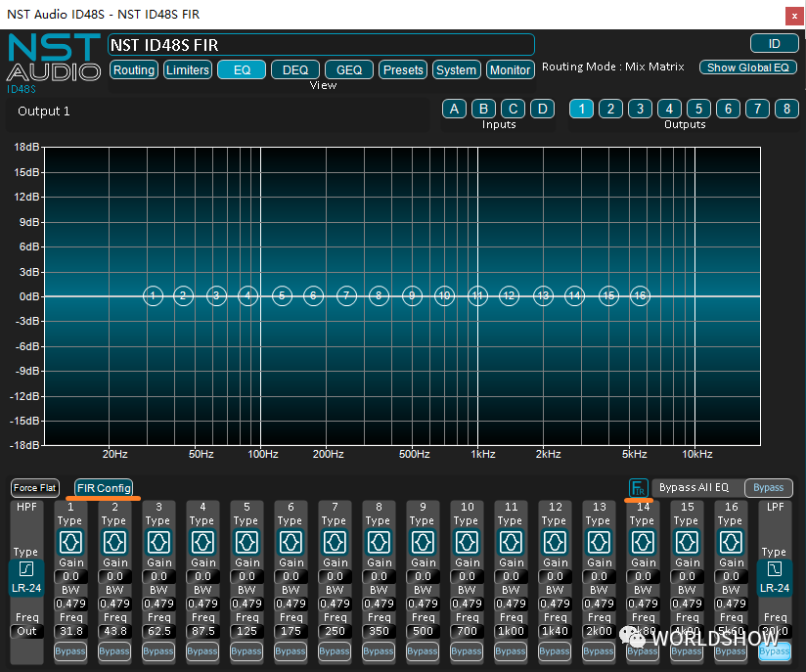Toggle Bypass for EQ band 3

158,650
